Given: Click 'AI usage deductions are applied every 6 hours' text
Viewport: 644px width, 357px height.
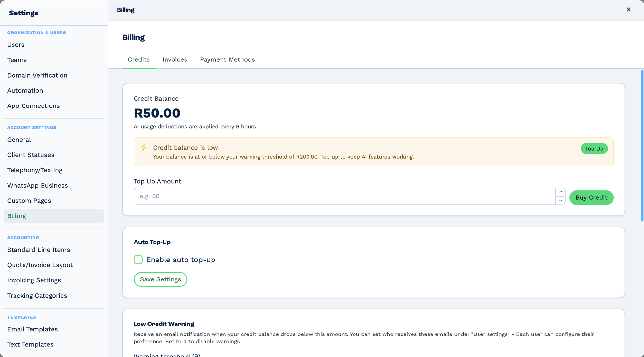Looking at the screenshot, I should tap(195, 127).
